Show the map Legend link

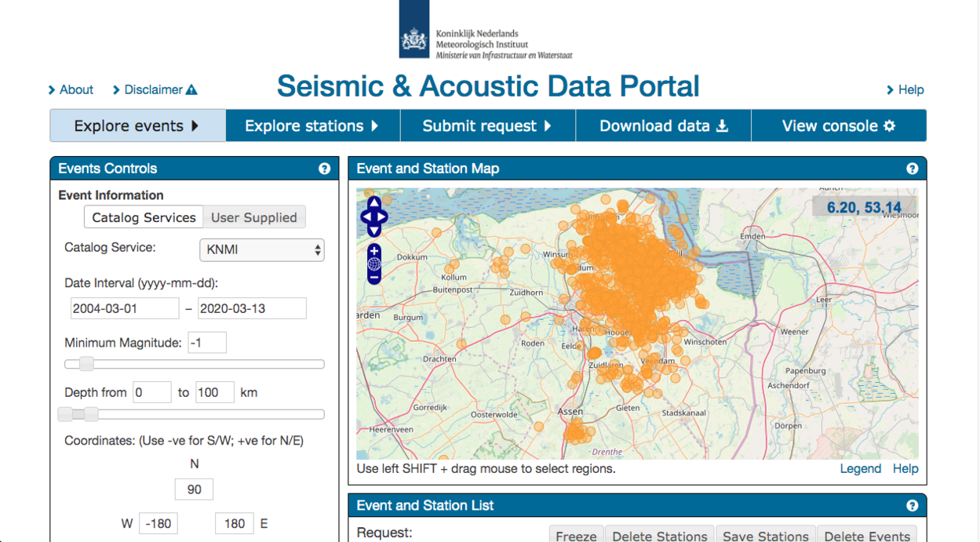[860, 468]
